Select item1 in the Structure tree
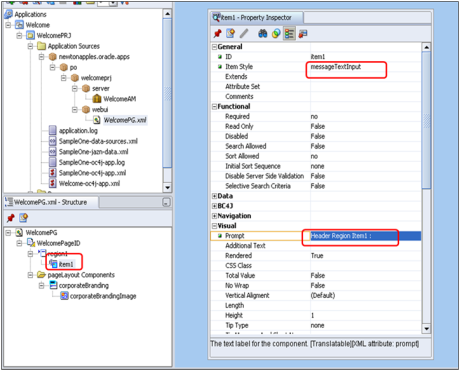This screenshot has height=371, width=460. tap(66, 264)
